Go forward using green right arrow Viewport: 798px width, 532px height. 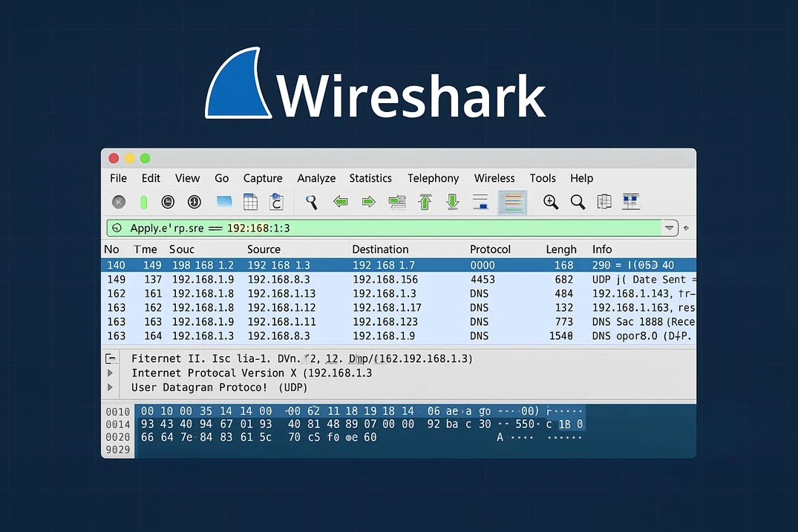(368, 202)
